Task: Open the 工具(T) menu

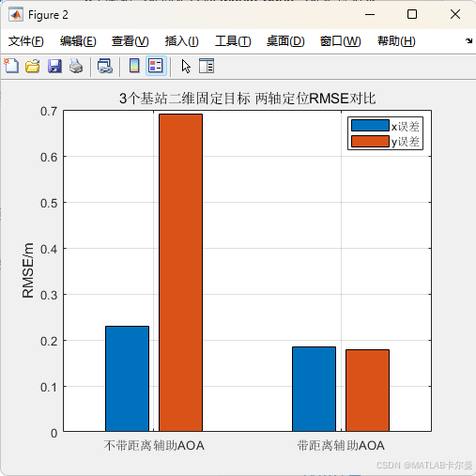Action: tap(233, 41)
